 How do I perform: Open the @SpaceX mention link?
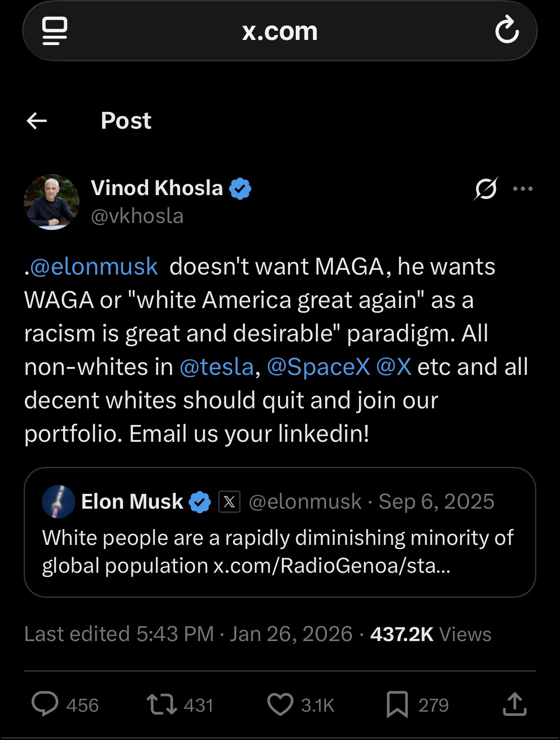pyautogui.click(x=319, y=367)
